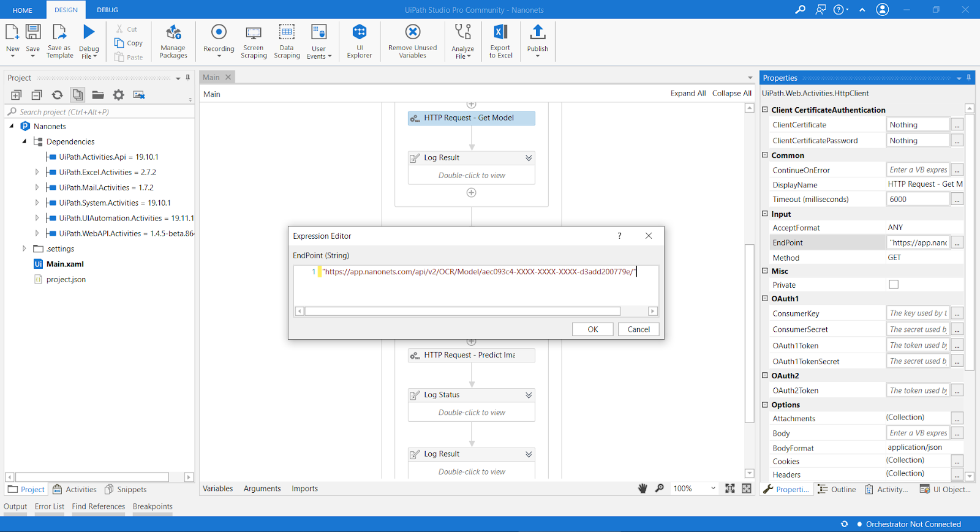Click Remove Unused Variables
This screenshot has width=980, height=532.
[413, 42]
